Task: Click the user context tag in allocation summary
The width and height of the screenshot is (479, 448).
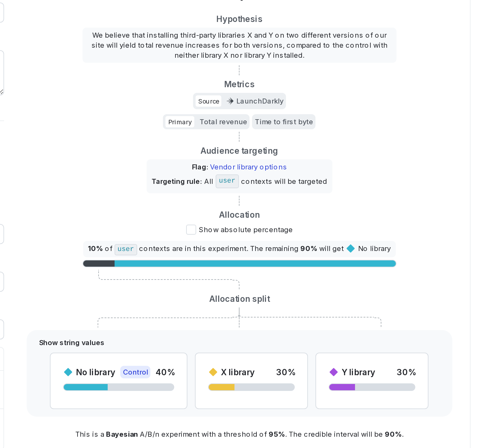Action: click(x=126, y=249)
